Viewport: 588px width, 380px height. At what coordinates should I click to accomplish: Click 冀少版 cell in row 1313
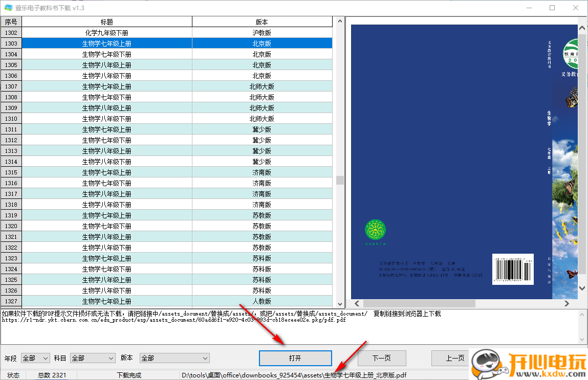[262, 151]
